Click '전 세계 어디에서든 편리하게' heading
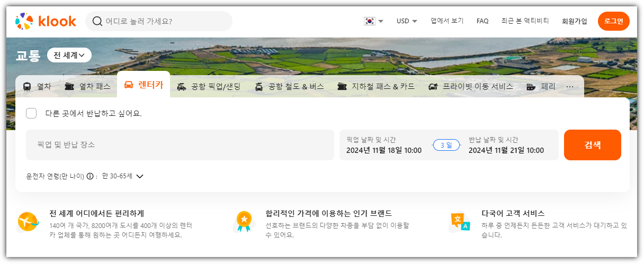The height and width of the screenshot is (264, 644). (97, 213)
